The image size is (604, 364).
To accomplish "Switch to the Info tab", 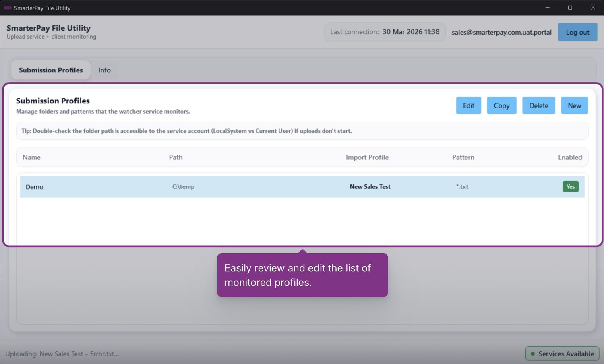I will pos(104,70).
